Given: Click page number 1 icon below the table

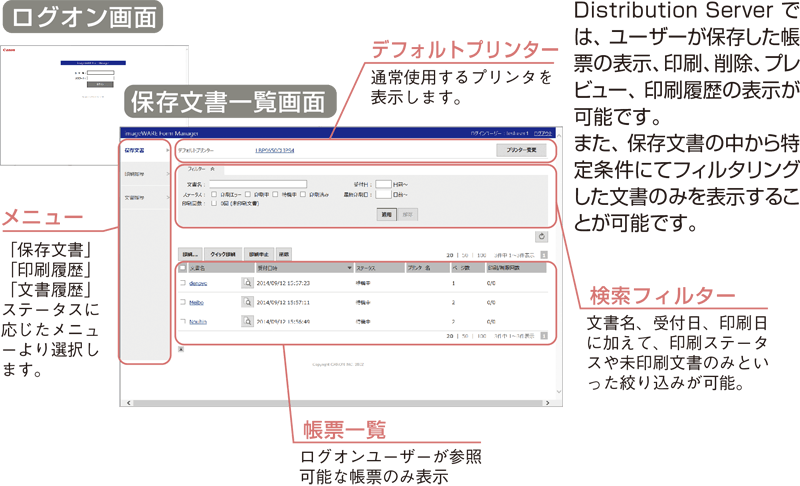Looking at the screenshot, I should (x=544, y=336).
